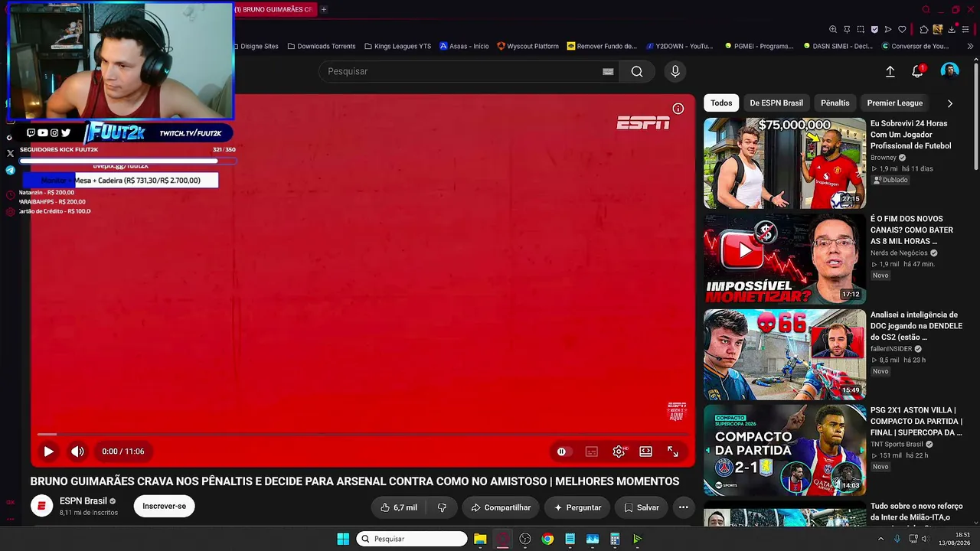Open the fallenINSIDER CS2 video thumbnail

785,354
